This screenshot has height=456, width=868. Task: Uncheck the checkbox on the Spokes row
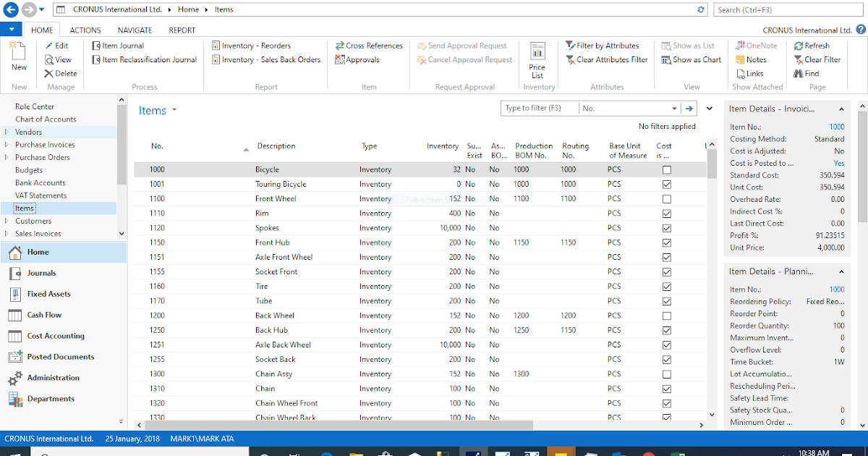click(666, 228)
